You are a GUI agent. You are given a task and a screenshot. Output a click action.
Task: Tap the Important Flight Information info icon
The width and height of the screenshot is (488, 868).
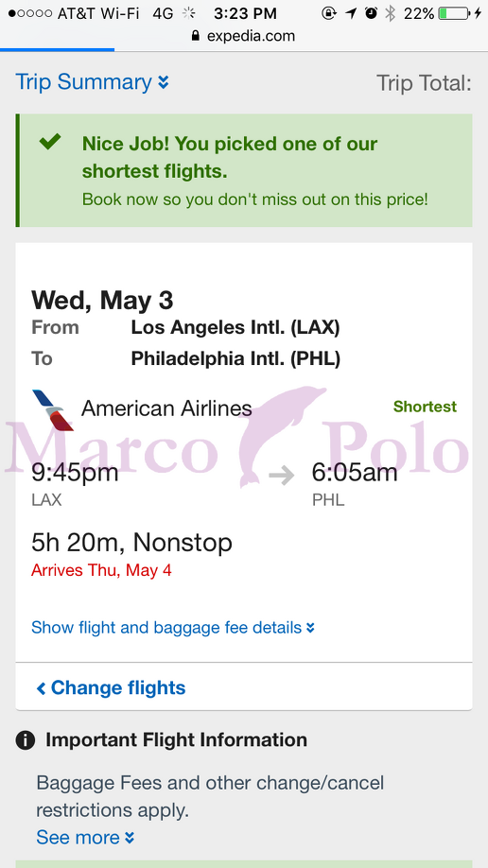[x=26, y=740]
